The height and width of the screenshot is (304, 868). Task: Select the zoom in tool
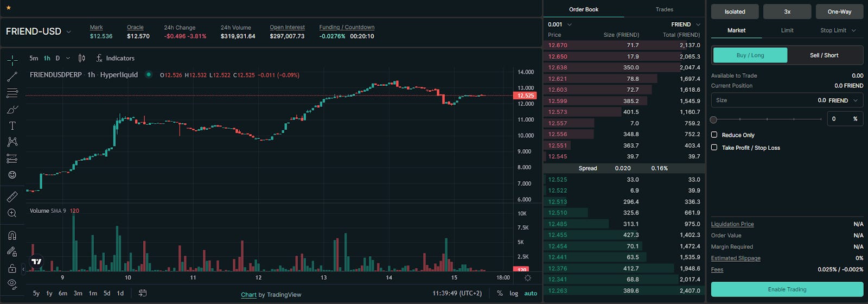click(12, 213)
